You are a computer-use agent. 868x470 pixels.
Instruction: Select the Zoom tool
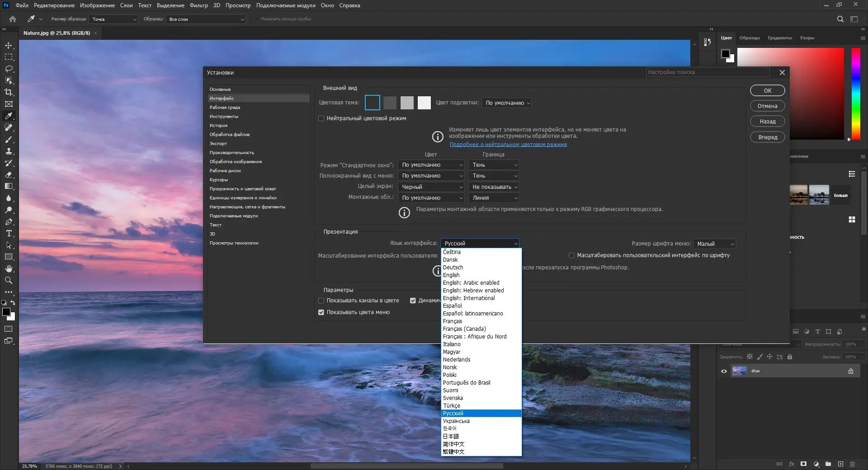(9, 281)
